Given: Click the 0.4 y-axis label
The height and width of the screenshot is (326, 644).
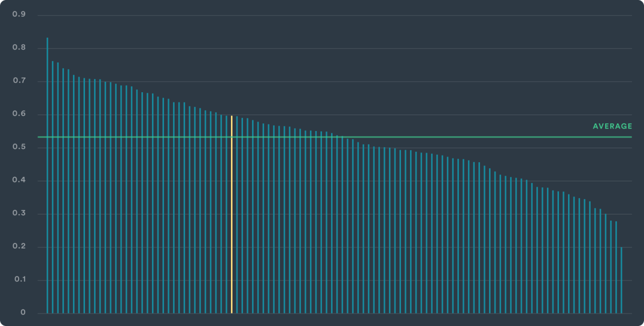Looking at the screenshot, I should 19,180.
